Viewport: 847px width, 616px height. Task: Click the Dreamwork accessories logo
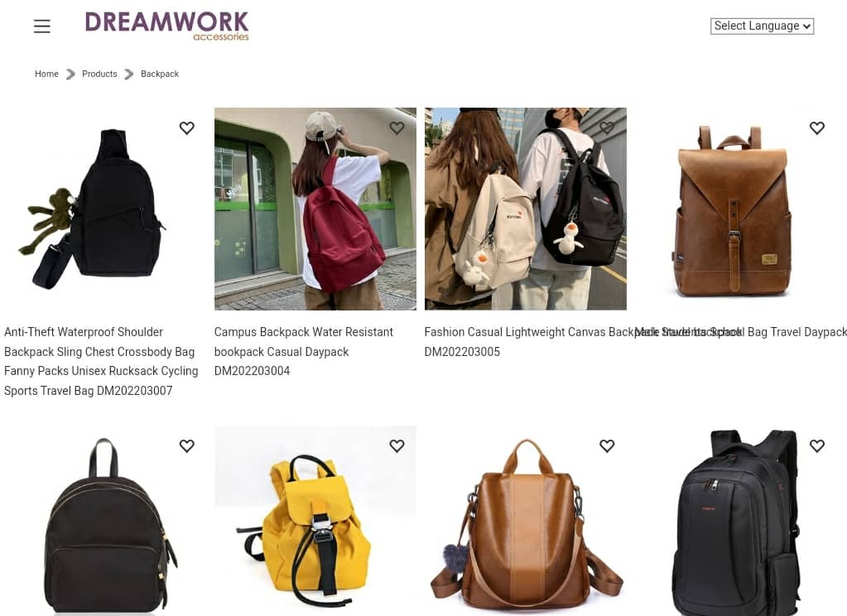167,26
